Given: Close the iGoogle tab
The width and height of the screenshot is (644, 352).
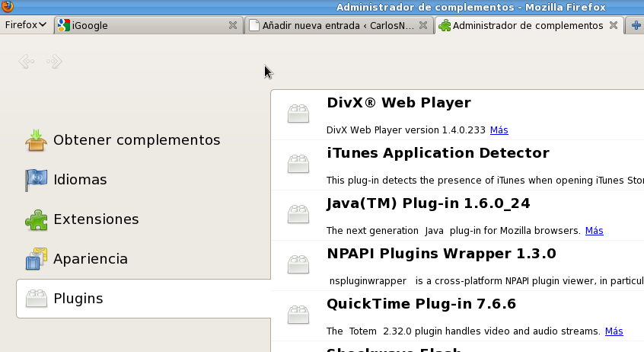Looking at the screenshot, I should pyautogui.click(x=233, y=25).
